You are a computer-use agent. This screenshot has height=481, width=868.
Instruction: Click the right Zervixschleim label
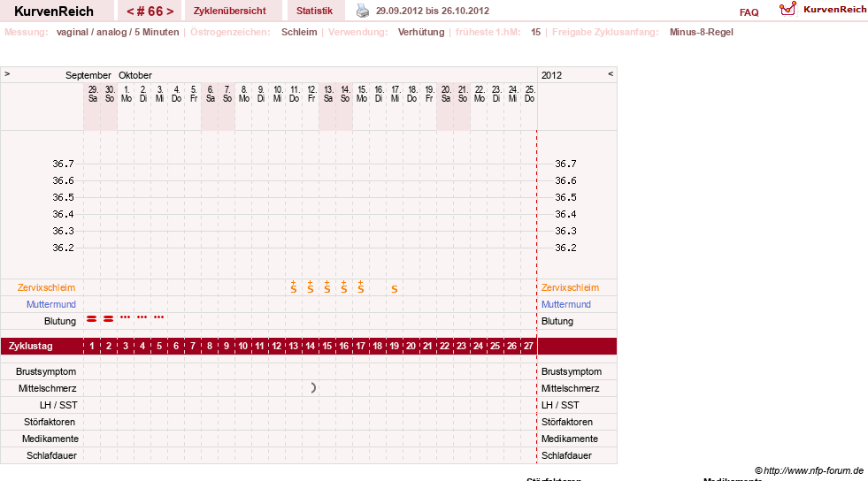(x=570, y=287)
